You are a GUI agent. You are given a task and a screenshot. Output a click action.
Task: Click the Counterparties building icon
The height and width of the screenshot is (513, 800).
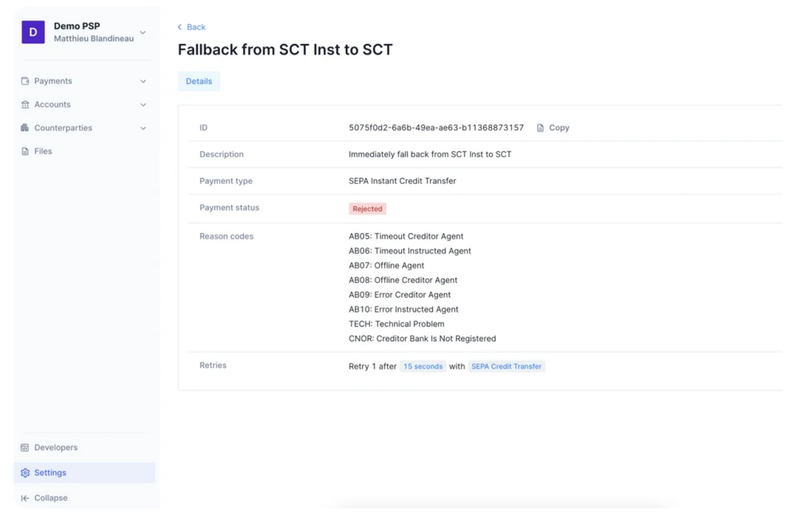(x=25, y=128)
